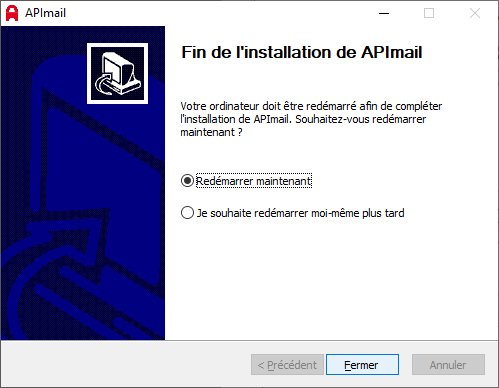Select the Redémarrer maintenant radio circle
Screen dimensions: 499x388
click(187, 181)
